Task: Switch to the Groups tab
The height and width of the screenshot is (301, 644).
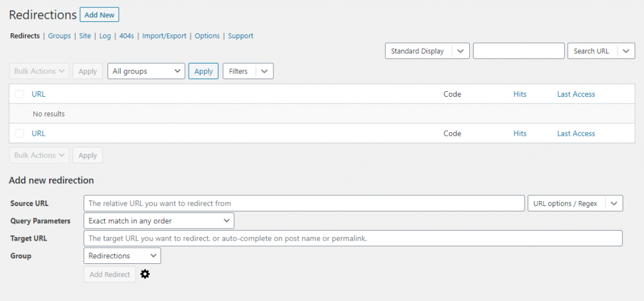Action: coord(60,36)
